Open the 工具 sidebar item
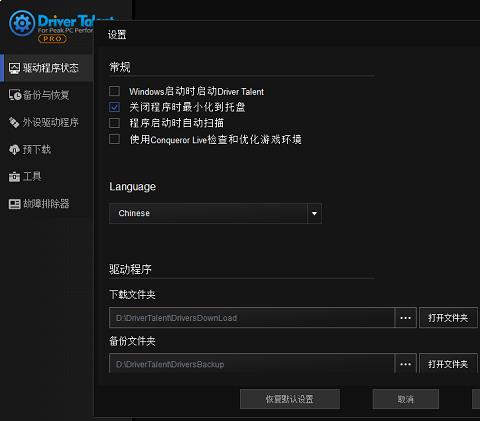 coord(47,176)
